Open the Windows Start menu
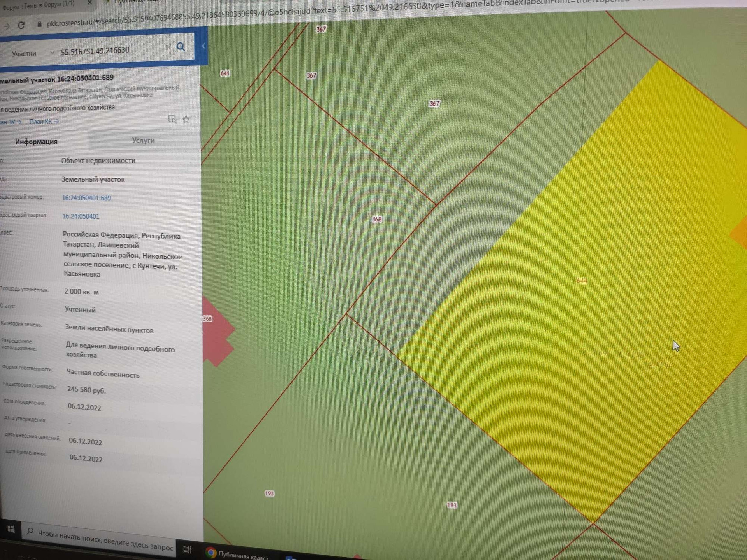Viewport: 747px width, 560px height. tap(11, 529)
